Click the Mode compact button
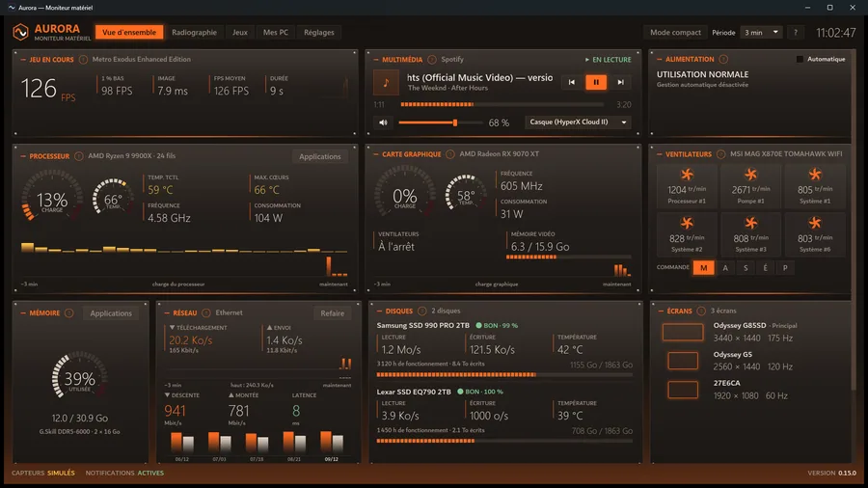 point(675,32)
